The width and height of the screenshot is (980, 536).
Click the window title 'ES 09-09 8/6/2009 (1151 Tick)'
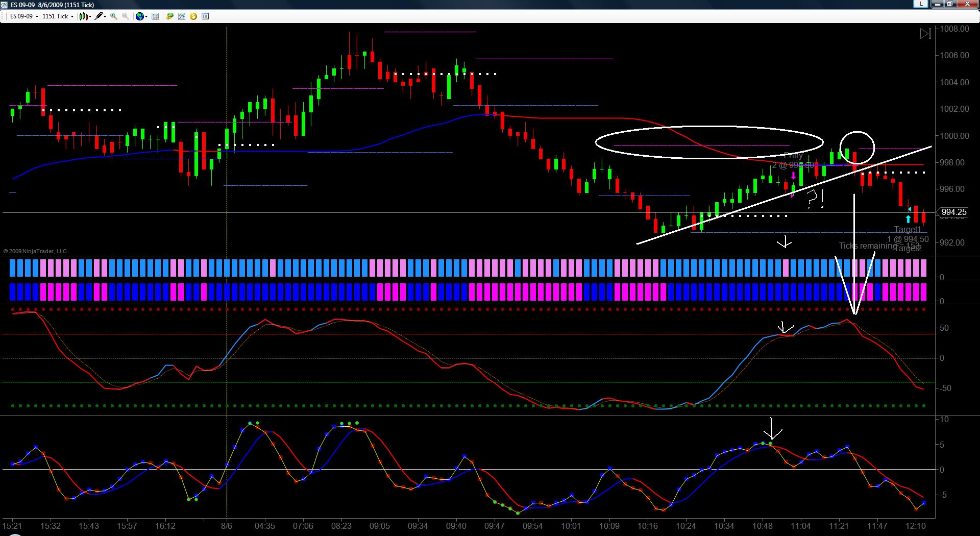[x=53, y=5]
